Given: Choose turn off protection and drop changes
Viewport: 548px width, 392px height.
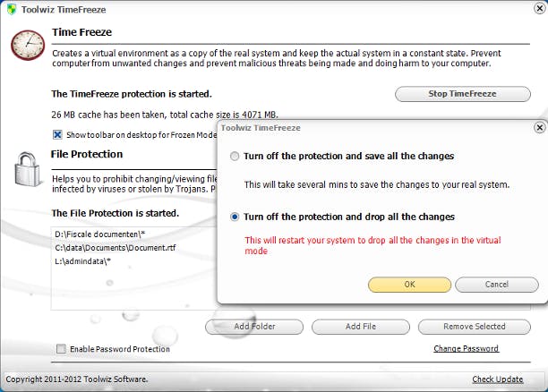Looking at the screenshot, I should point(235,217).
